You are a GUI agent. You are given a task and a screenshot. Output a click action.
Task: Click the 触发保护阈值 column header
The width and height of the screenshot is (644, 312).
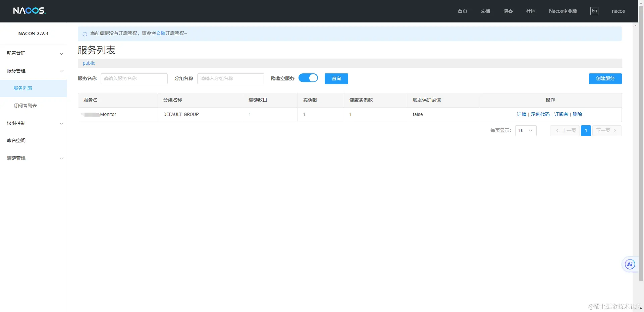point(443,100)
